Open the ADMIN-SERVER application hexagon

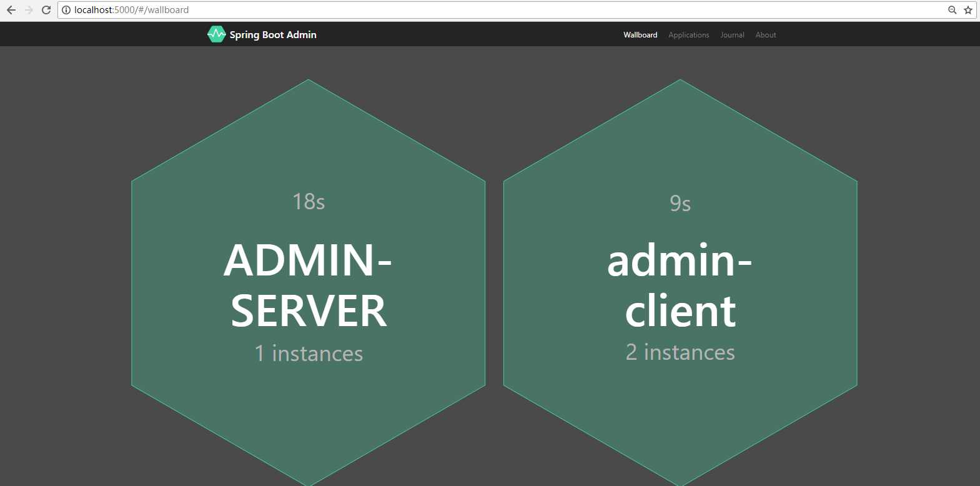point(309,282)
